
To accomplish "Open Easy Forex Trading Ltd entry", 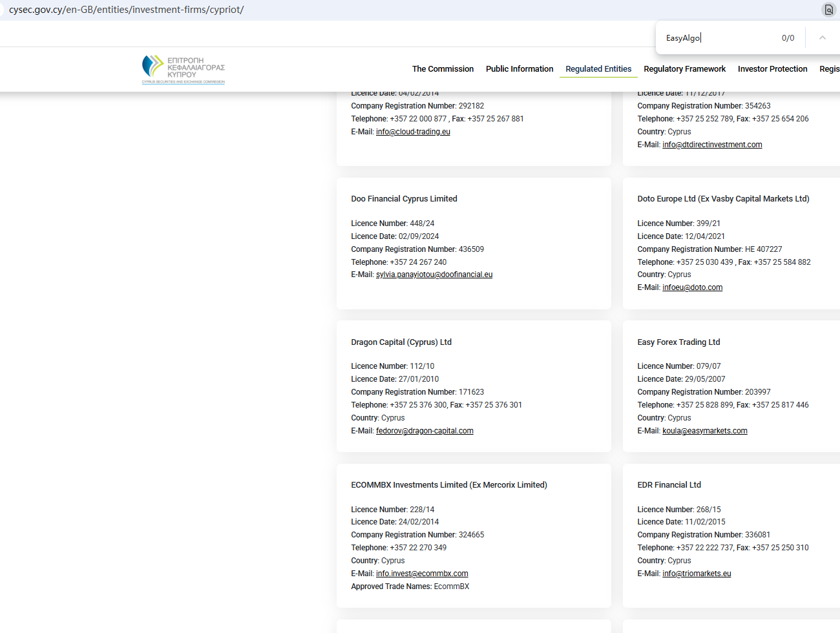I will pos(678,342).
